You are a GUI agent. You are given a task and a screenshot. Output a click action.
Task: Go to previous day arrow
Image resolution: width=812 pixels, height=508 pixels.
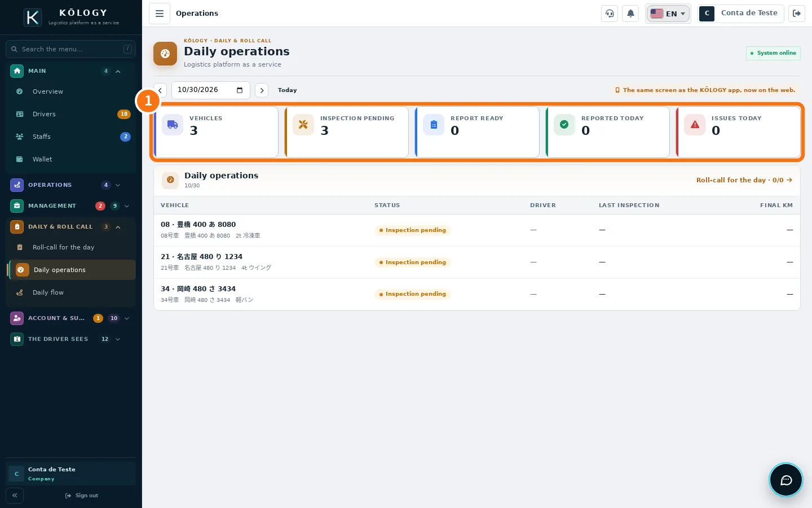point(160,90)
